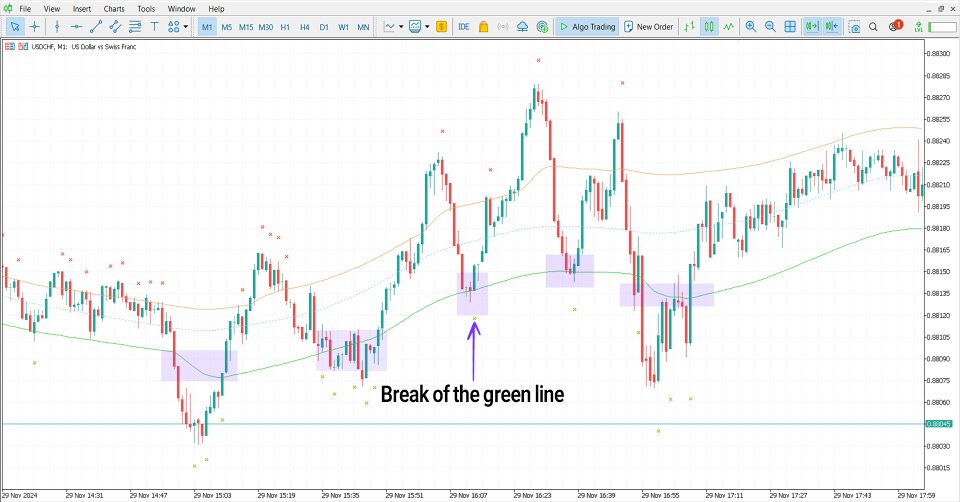Open the Charts menu
The height and width of the screenshot is (502, 960).
[114, 9]
